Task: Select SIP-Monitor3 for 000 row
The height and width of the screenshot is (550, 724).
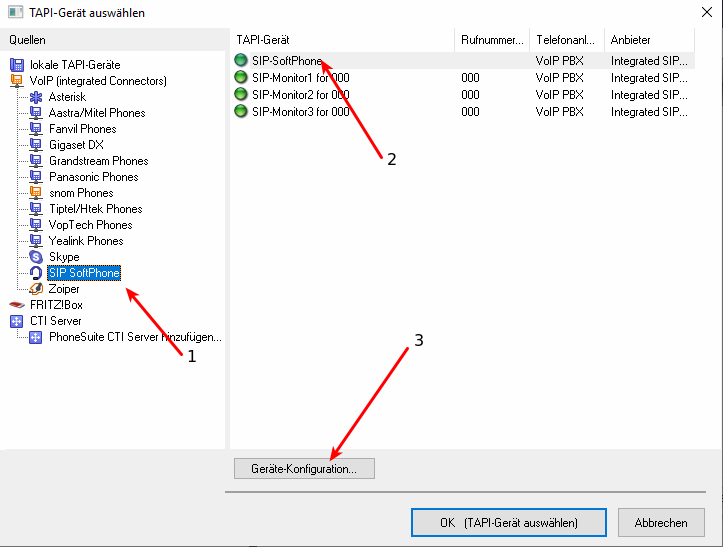Action: tap(300, 112)
